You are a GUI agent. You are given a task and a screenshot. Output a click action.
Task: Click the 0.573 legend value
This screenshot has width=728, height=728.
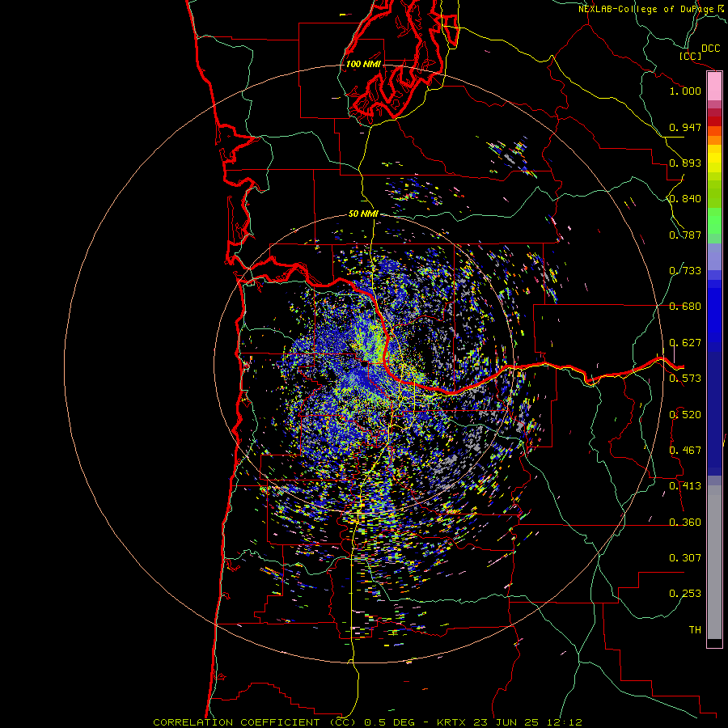pos(685,379)
